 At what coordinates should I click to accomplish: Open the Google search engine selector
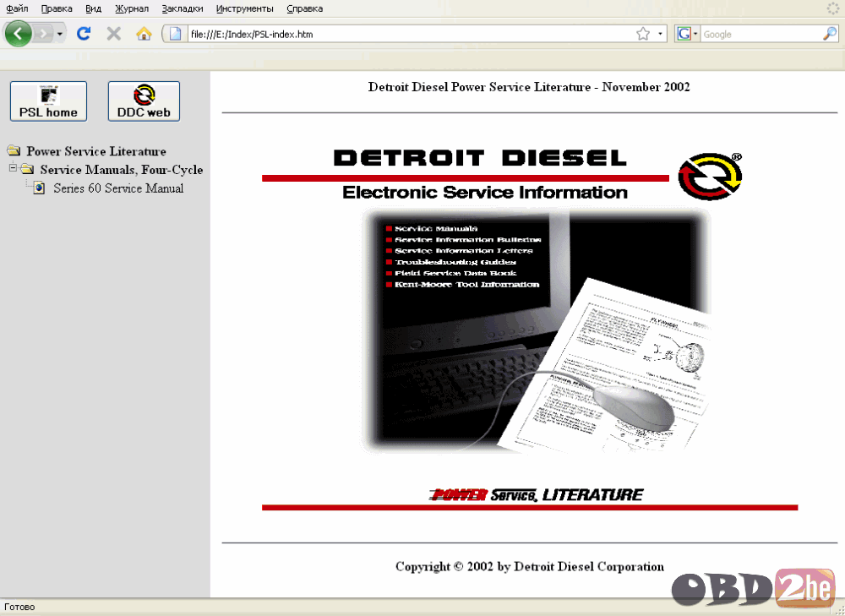click(x=688, y=34)
